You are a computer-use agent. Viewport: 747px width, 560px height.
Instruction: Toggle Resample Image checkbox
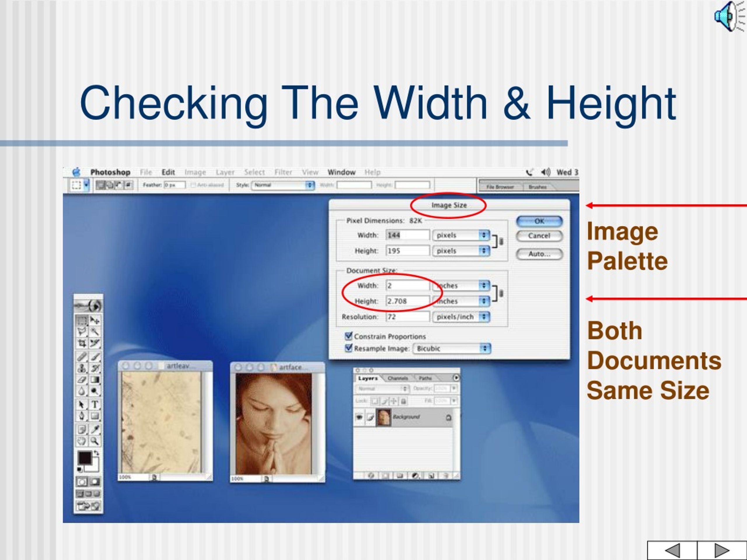[348, 348]
